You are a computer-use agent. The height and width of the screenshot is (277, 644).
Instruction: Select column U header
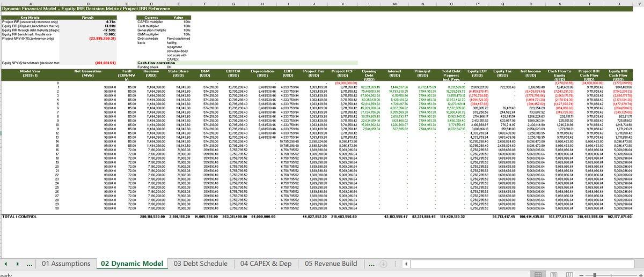pos(619,3)
